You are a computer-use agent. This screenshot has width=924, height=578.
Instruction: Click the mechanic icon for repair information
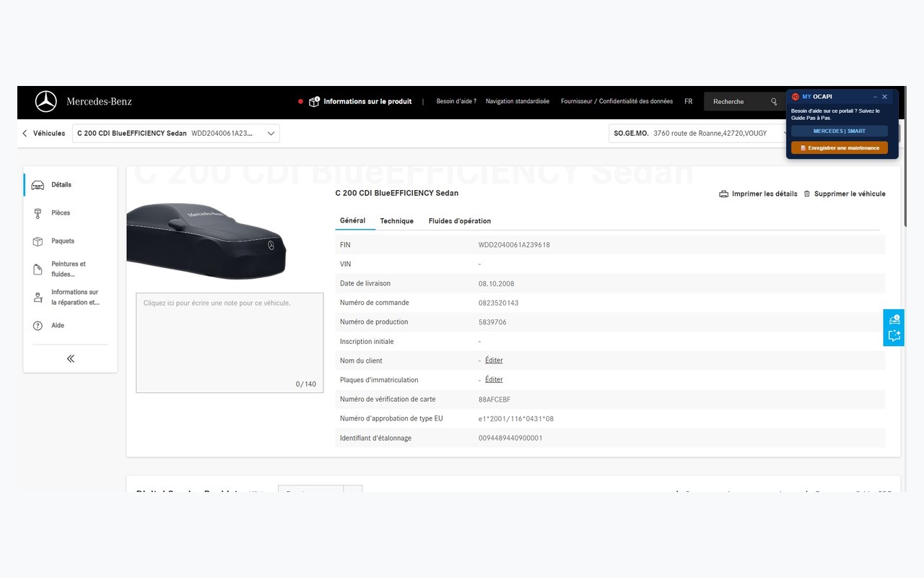[x=38, y=298]
